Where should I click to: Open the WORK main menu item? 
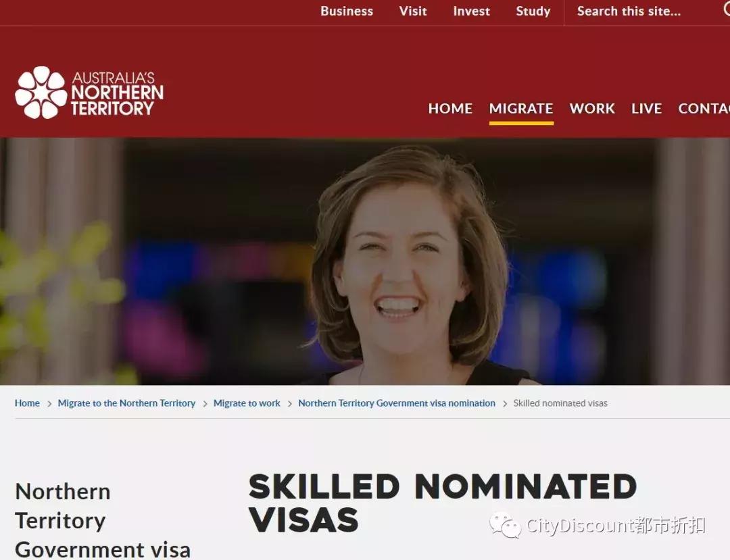[592, 108]
